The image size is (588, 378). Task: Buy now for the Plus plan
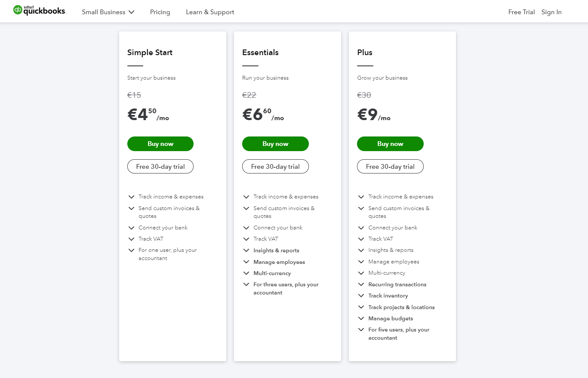pos(390,144)
